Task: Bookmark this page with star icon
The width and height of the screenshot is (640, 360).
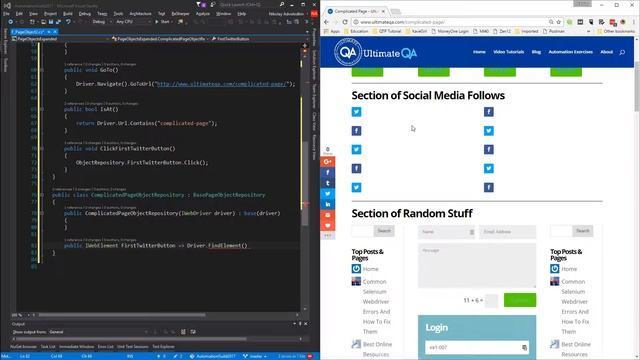Action: pos(558,22)
